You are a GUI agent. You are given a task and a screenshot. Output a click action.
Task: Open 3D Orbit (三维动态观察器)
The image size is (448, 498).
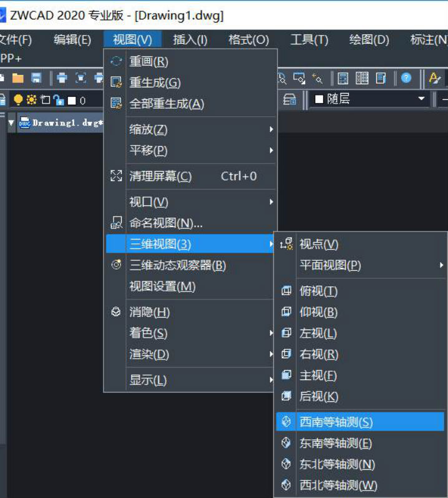click(177, 265)
